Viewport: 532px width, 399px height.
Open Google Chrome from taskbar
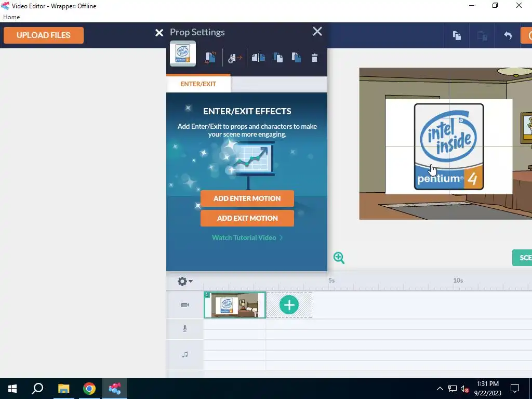[89, 389]
